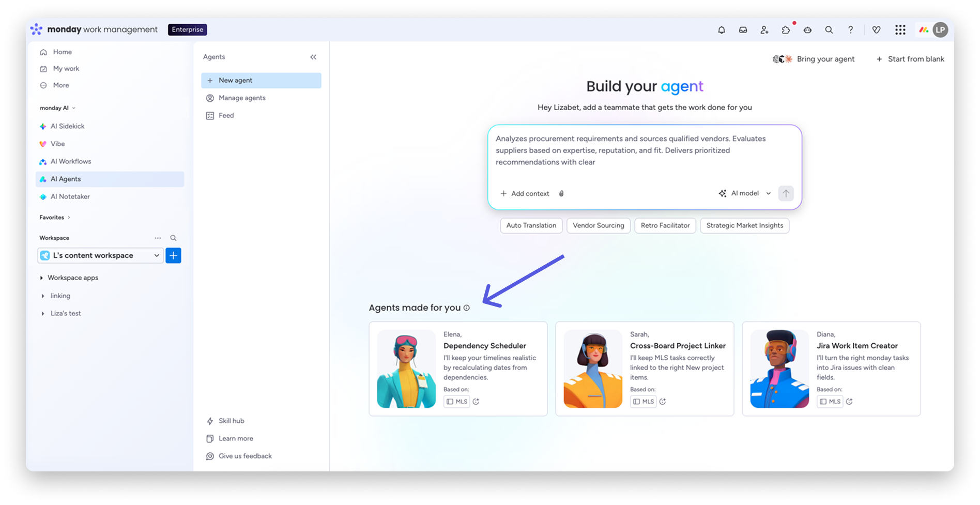The height and width of the screenshot is (505, 980).
Task: Open the L's content workspace selector
Action: [100, 255]
